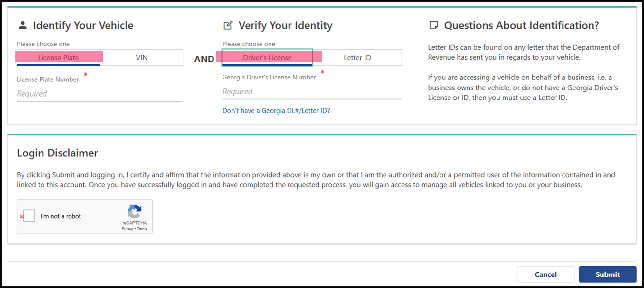Switch to the Letter ID option
This screenshot has width=644, height=288.
357,58
